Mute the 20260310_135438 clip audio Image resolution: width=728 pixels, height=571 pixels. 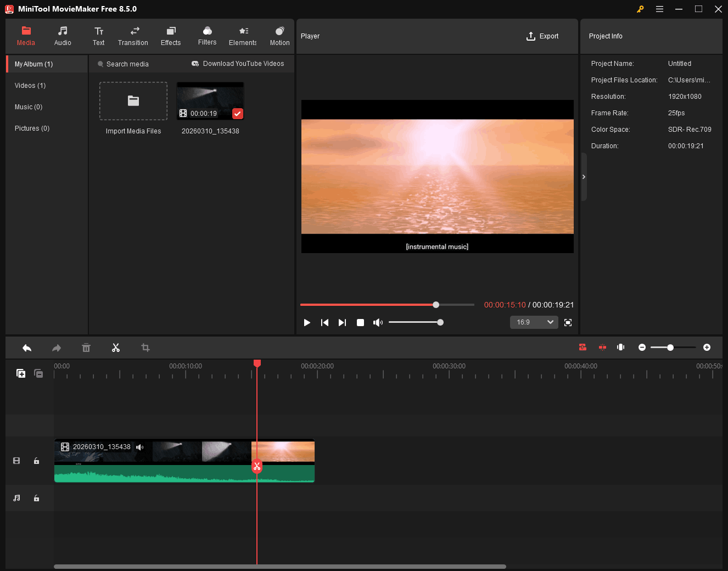[140, 446]
